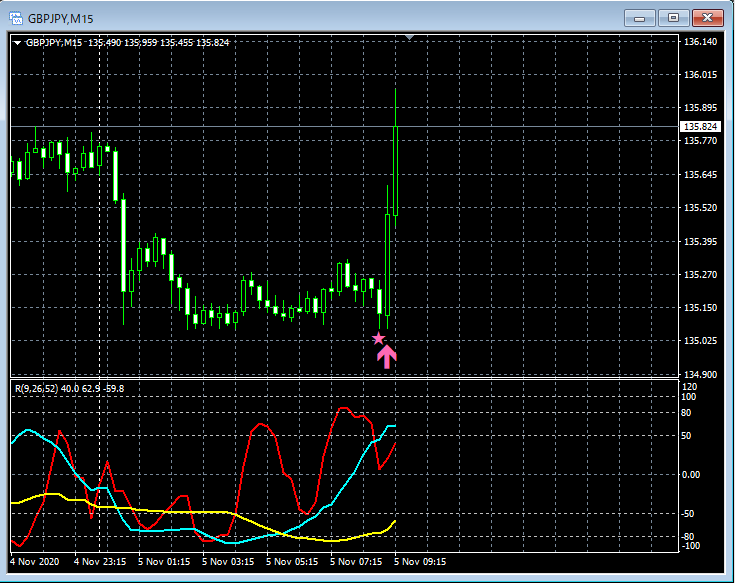Click the chart shift triangle marker at top

(x=409, y=37)
